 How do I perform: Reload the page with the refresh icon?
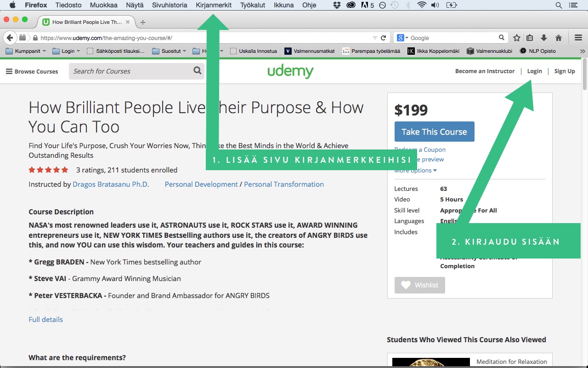click(383, 38)
